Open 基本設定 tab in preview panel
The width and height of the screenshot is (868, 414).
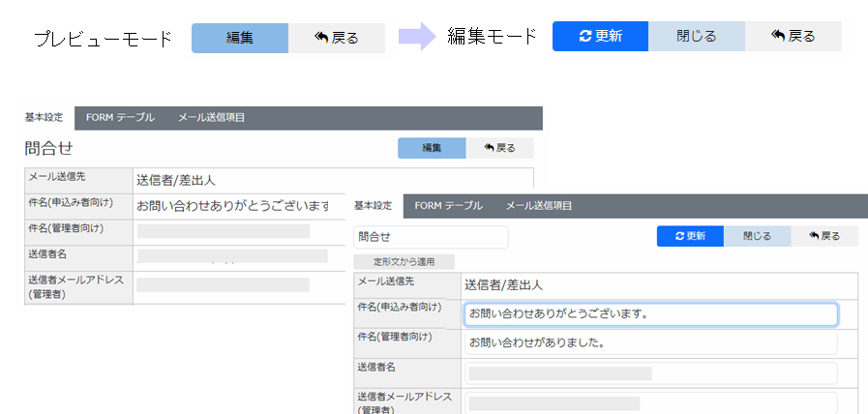(44, 118)
